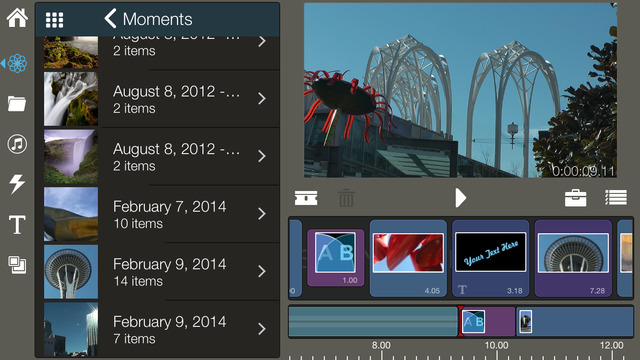The height and width of the screenshot is (360, 640).
Task: Open the lightning bolt effects icon
Action: [17, 184]
